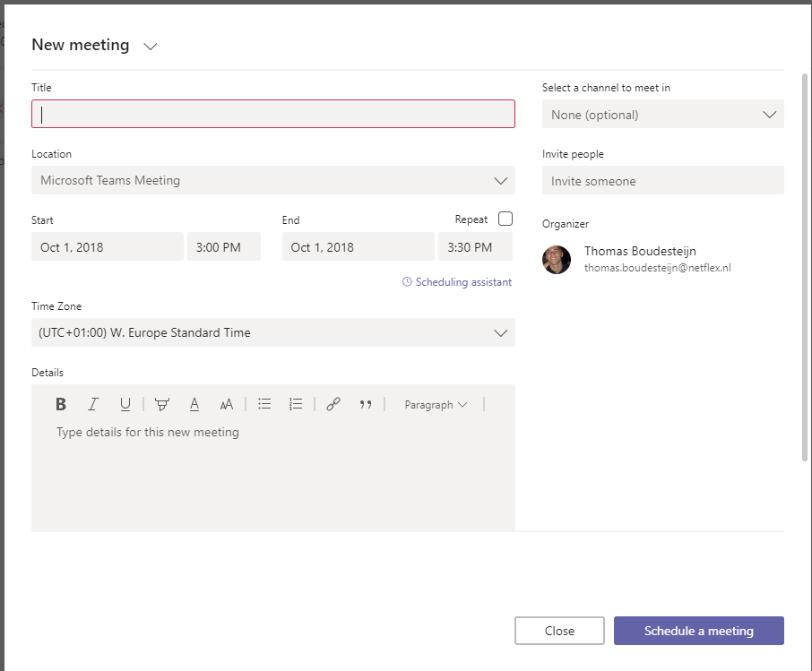Click the insert link icon
The width and height of the screenshot is (812, 671).
tap(333, 404)
